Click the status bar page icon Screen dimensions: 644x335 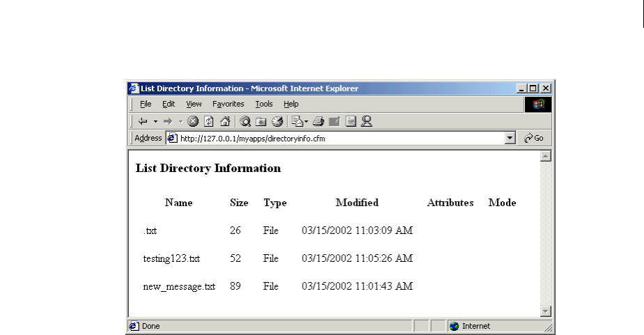tap(134, 326)
